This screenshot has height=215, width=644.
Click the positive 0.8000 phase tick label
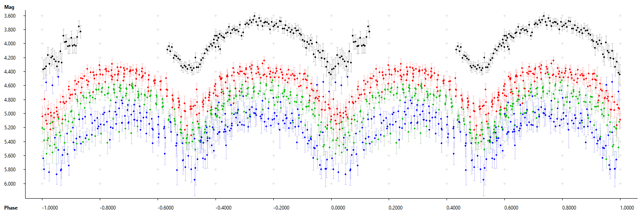click(569, 208)
